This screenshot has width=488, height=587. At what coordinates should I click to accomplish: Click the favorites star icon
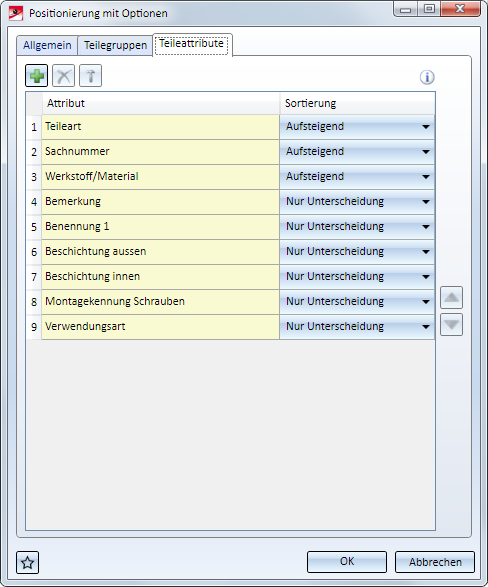27,562
